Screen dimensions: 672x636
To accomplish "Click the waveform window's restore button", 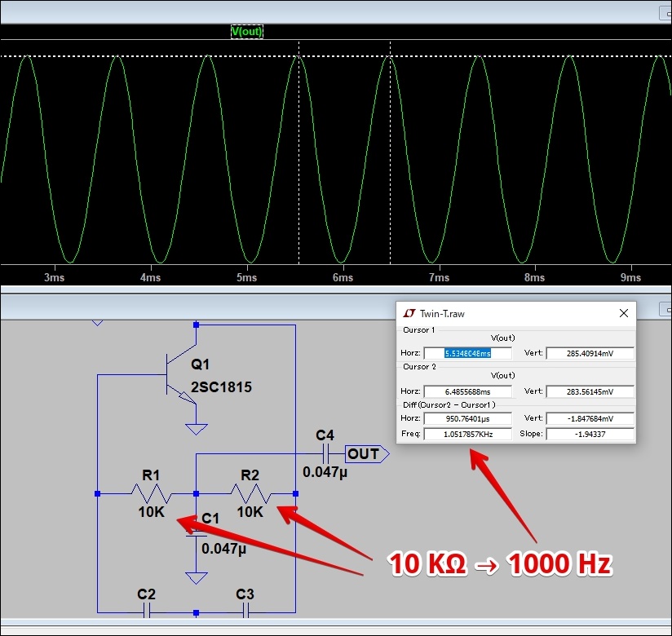I will point(665,14).
